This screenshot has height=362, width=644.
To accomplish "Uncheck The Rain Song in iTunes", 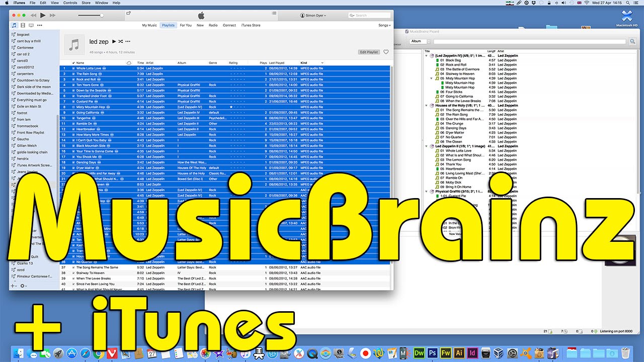I will pos(73,74).
